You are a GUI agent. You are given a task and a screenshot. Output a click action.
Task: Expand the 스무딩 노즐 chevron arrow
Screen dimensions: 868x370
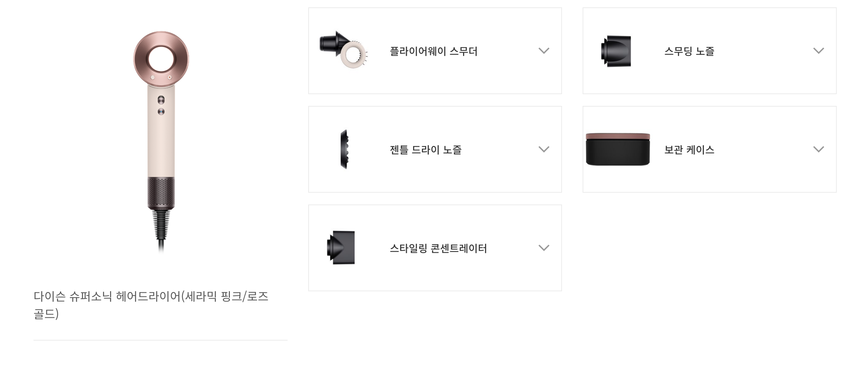(x=818, y=51)
